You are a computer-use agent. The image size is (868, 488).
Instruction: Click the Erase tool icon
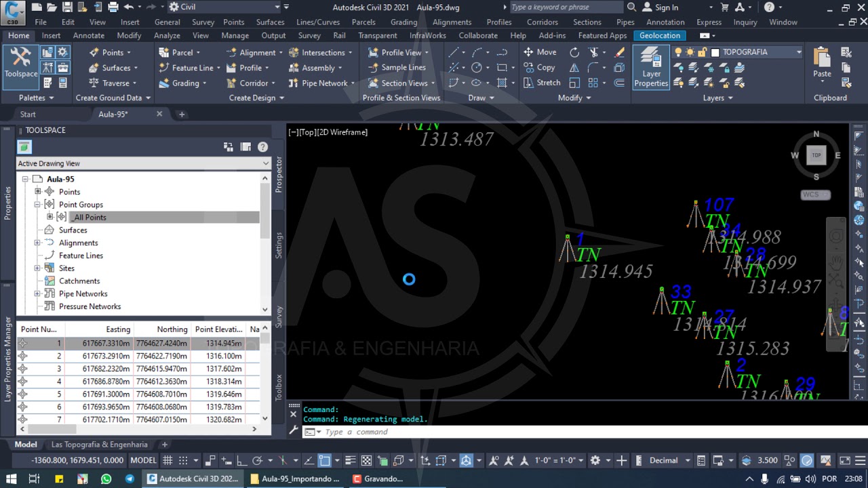click(x=619, y=52)
